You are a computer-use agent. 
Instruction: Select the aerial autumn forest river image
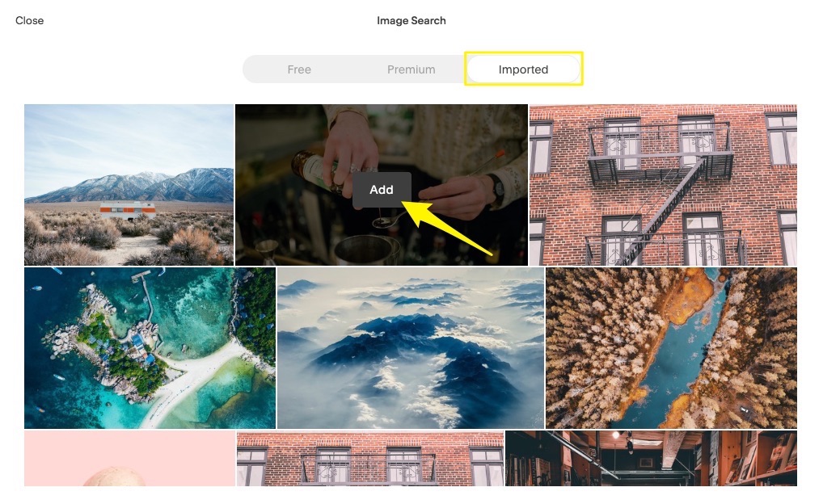pyautogui.click(x=671, y=347)
